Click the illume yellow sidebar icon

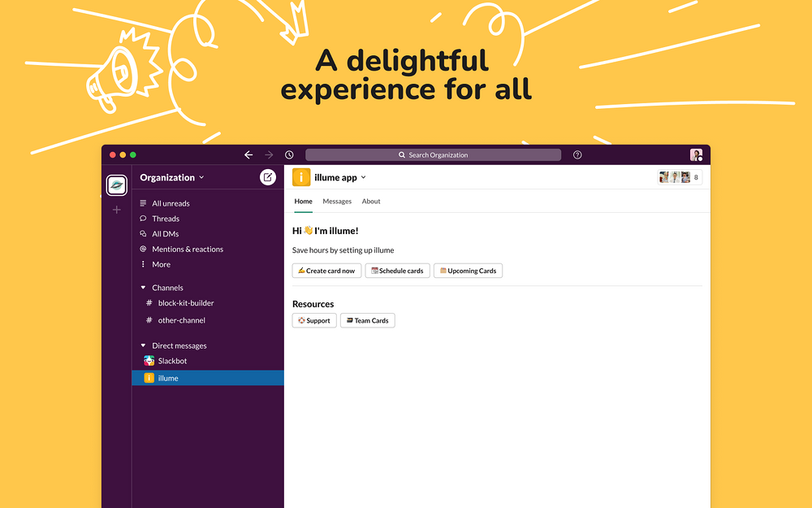click(149, 378)
